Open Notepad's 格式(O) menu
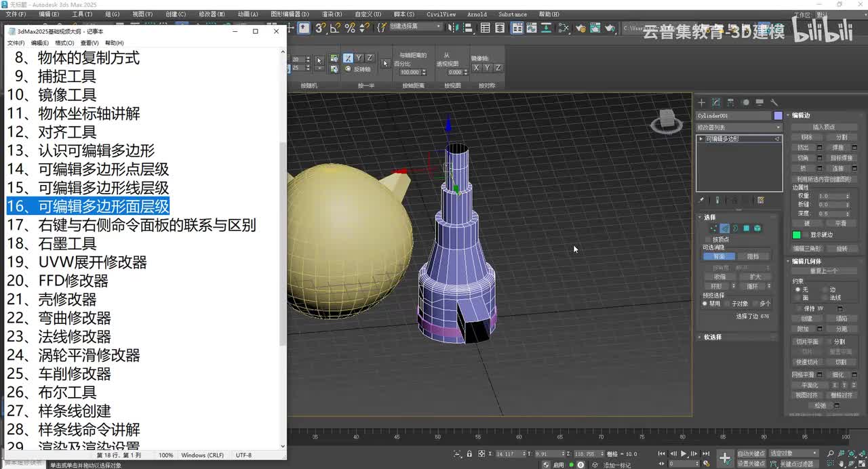 tap(64, 43)
